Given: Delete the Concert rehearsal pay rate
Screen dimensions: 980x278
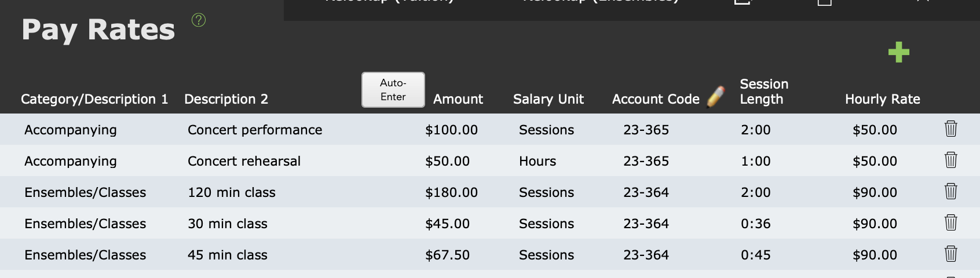Looking at the screenshot, I should 950,160.
